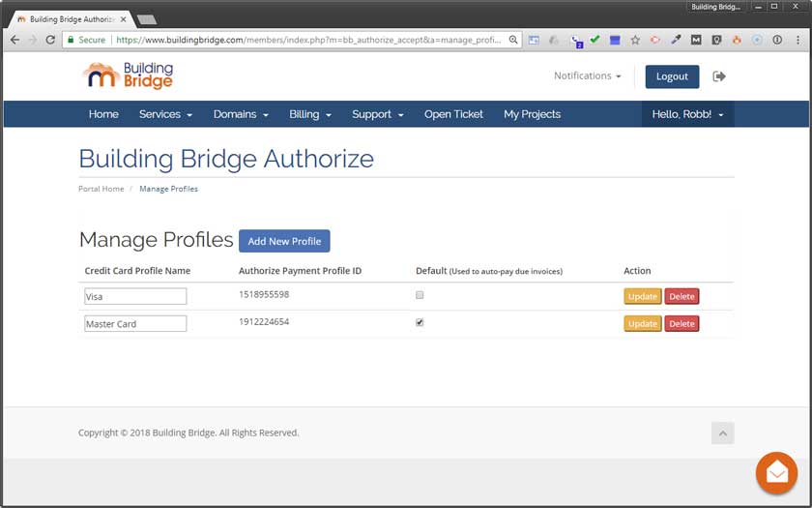The height and width of the screenshot is (508, 812).
Task: Select the Building Bridge Authorize browser tab
Action: coord(72,19)
